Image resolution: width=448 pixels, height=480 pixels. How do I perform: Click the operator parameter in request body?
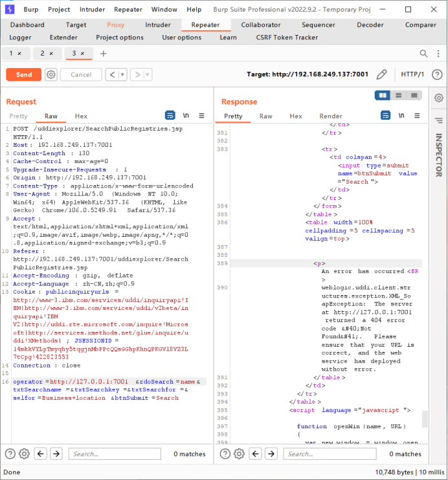tap(28, 382)
